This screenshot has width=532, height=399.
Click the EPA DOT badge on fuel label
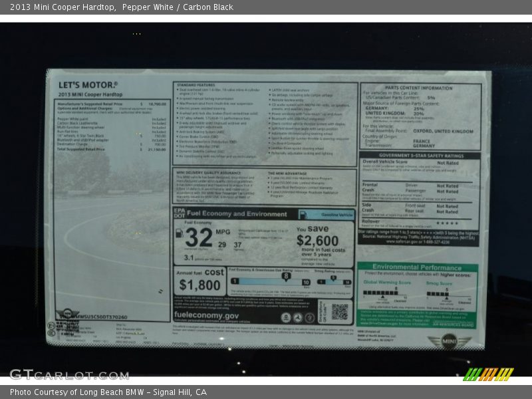coord(178,213)
